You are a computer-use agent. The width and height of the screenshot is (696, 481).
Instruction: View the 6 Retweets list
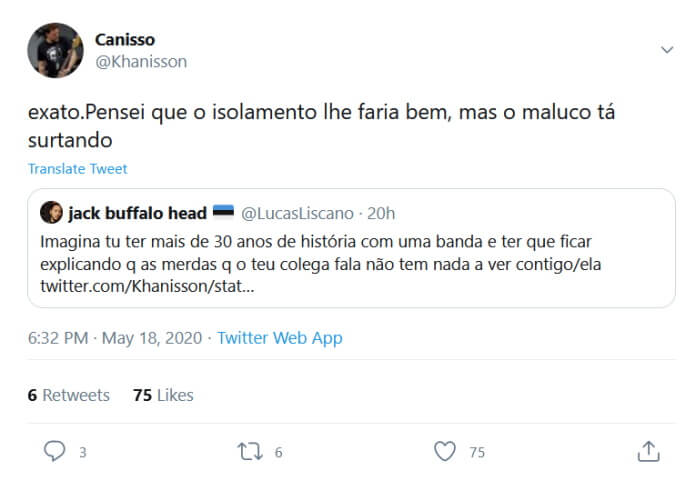point(69,395)
